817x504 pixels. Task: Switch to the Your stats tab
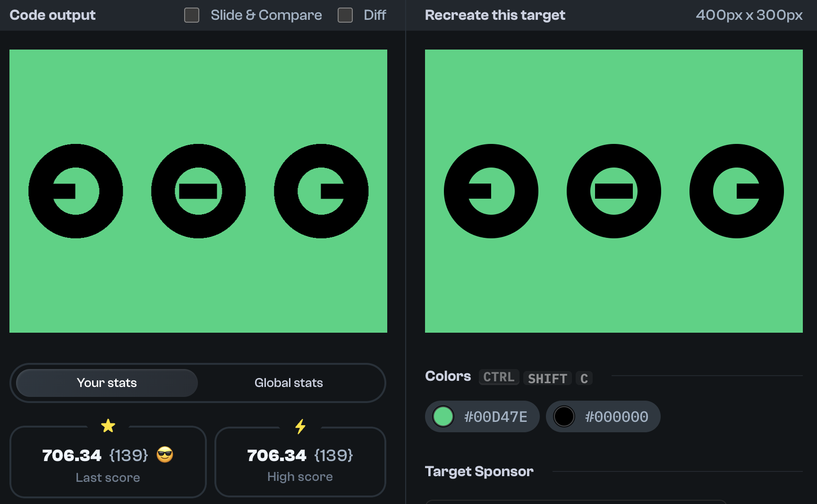tap(107, 383)
